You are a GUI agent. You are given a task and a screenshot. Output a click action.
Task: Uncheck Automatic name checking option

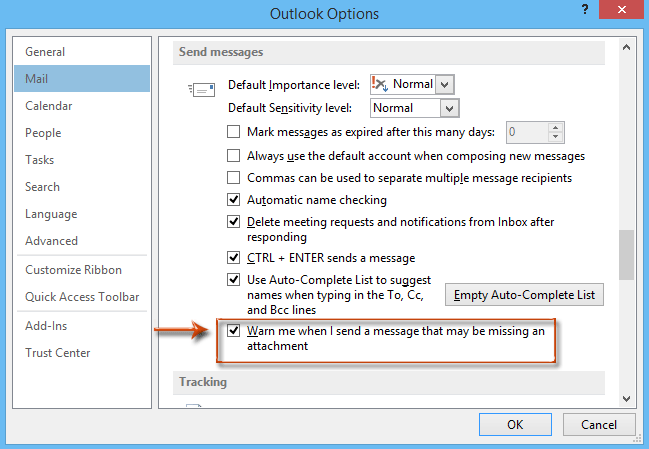[x=234, y=200]
